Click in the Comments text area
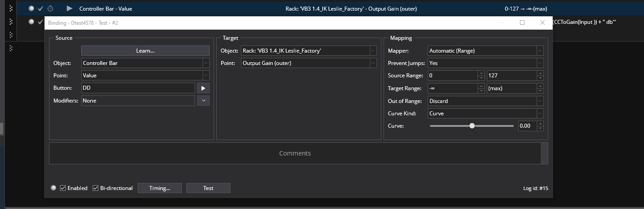The image size is (644, 209). pos(295,153)
